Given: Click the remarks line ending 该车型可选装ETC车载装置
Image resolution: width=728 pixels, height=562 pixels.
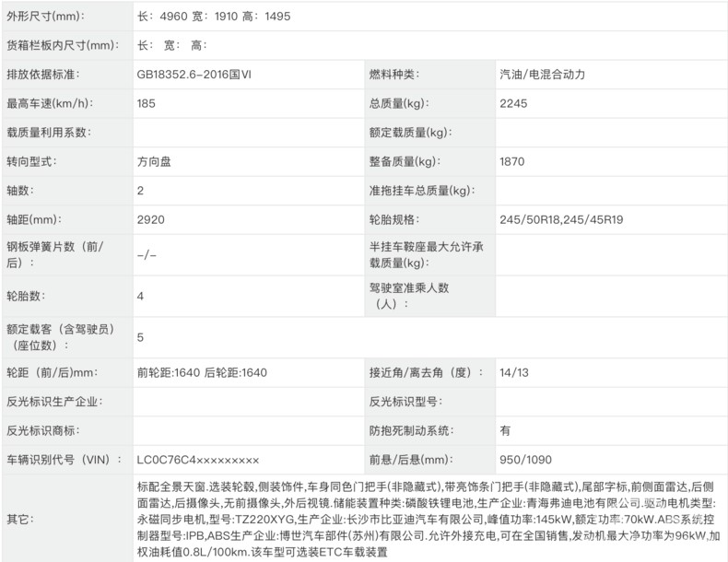Looking at the screenshot, I should pos(263,552).
